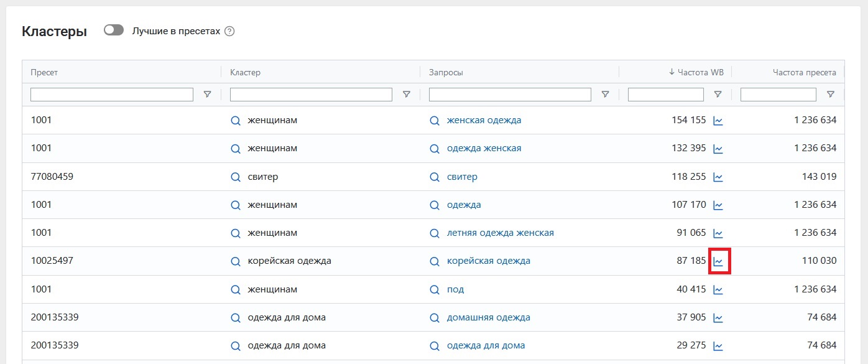Click search icon beside query свитер
This screenshot has width=868, height=364.
pos(435,177)
